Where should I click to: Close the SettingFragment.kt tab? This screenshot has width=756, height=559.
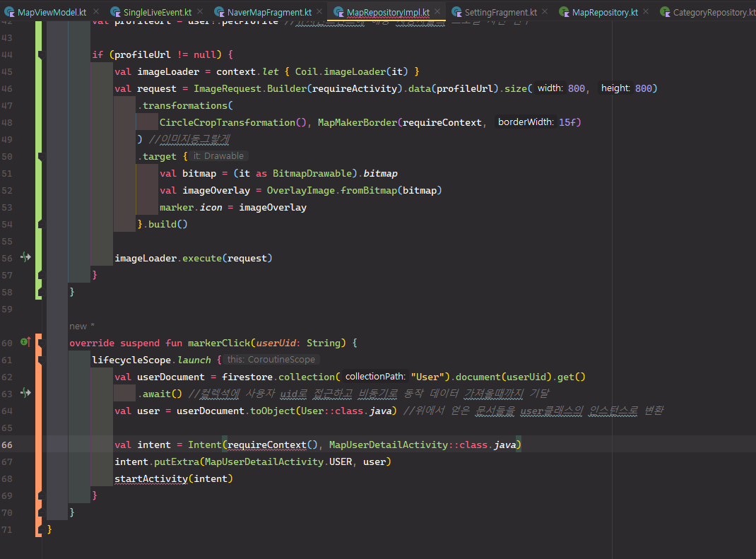pyautogui.click(x=545, y=11)
